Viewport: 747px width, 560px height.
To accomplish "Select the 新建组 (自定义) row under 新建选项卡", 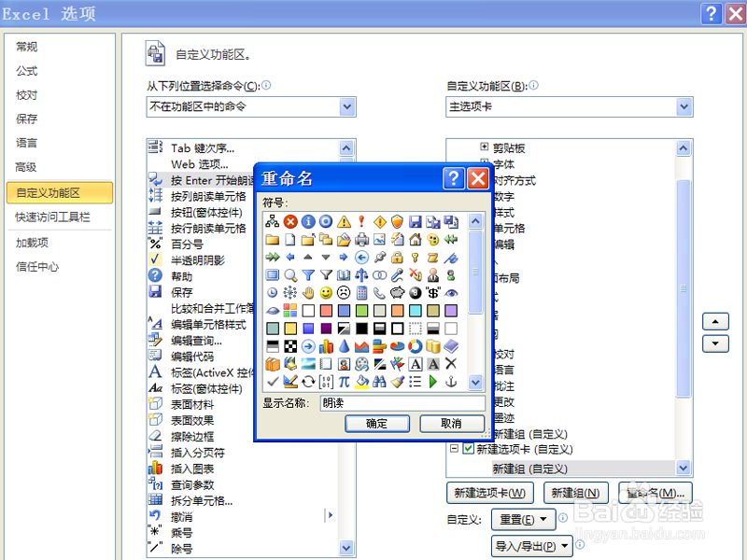I will coord(529,469).
